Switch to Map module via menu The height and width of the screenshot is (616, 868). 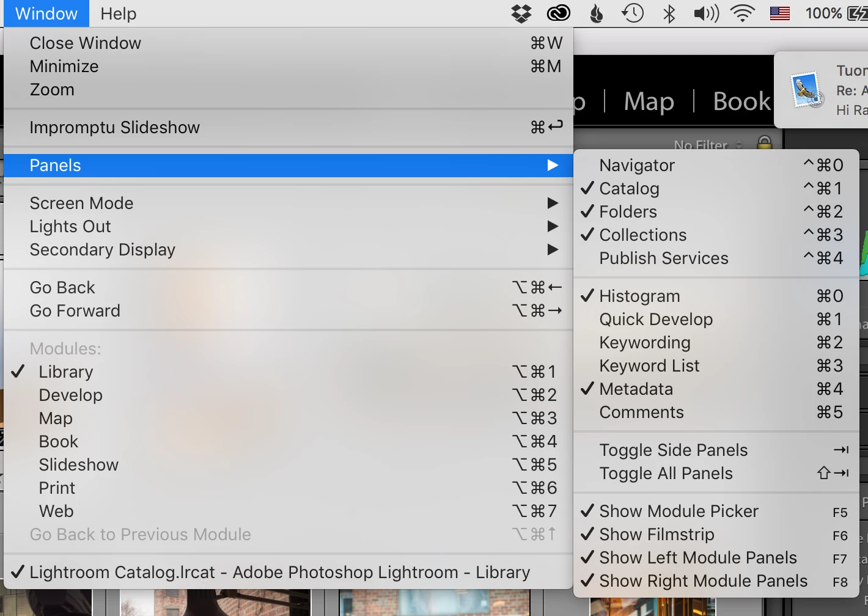pos(289,418)
